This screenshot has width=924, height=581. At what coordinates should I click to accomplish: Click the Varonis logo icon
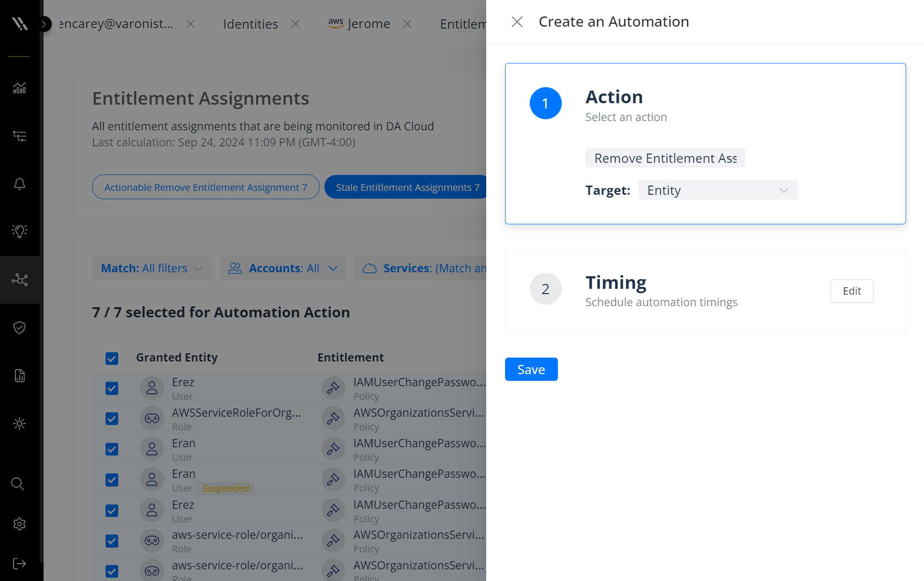(19, 23)
